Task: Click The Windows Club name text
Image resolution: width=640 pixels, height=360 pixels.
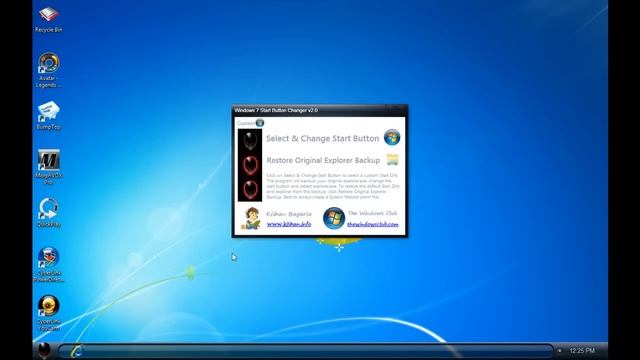Action: point(372,213)
